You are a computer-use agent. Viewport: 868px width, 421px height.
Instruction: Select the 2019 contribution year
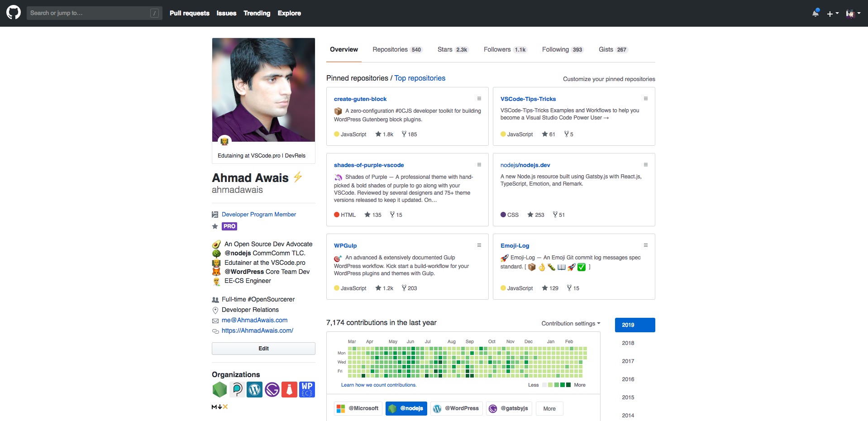tap(635, 325)
